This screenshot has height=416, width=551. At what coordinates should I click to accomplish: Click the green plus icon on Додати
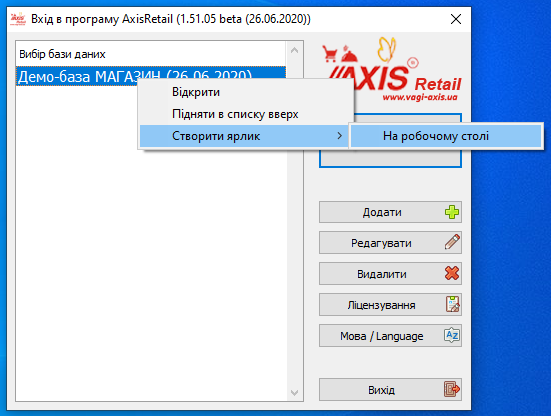(452, 212)
